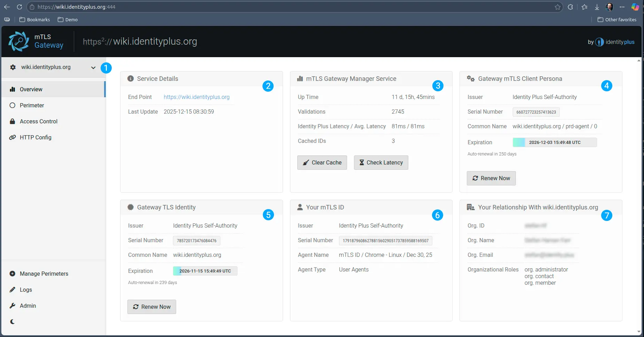Open the Overview sidebar item
The width and height of the screenshot is (644, 337).
click(x=31, y=90)
